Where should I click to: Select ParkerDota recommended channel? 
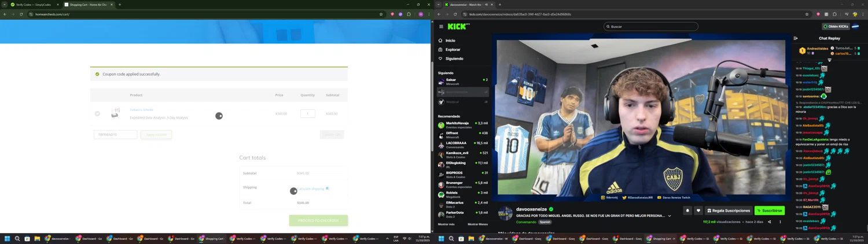(x=463, y=214)
